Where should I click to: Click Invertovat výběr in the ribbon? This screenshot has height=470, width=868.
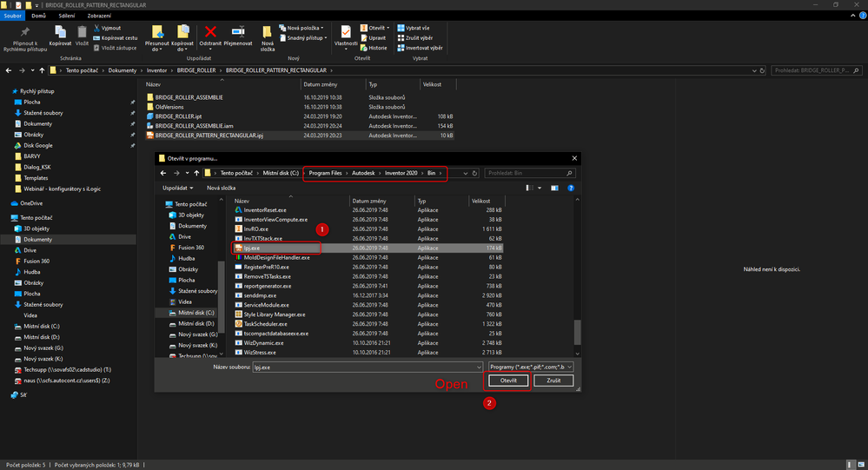(421, 48)
